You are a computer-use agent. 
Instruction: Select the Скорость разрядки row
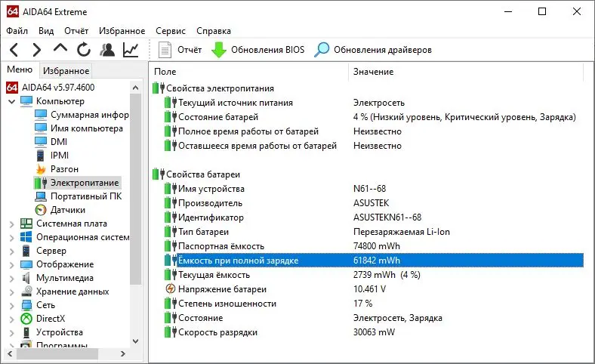pyautogui.click(x=374, y=332)
